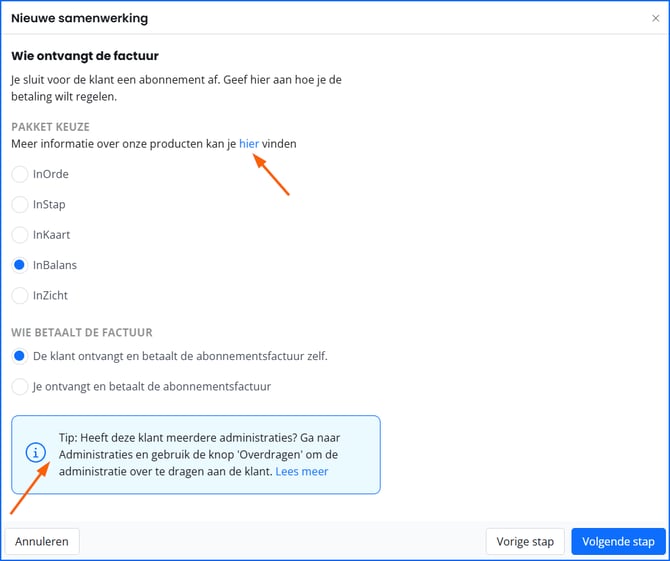Click the info icon in the tip box
The height and width of the screenshot is (561, 670).
(x=36, y=452)
